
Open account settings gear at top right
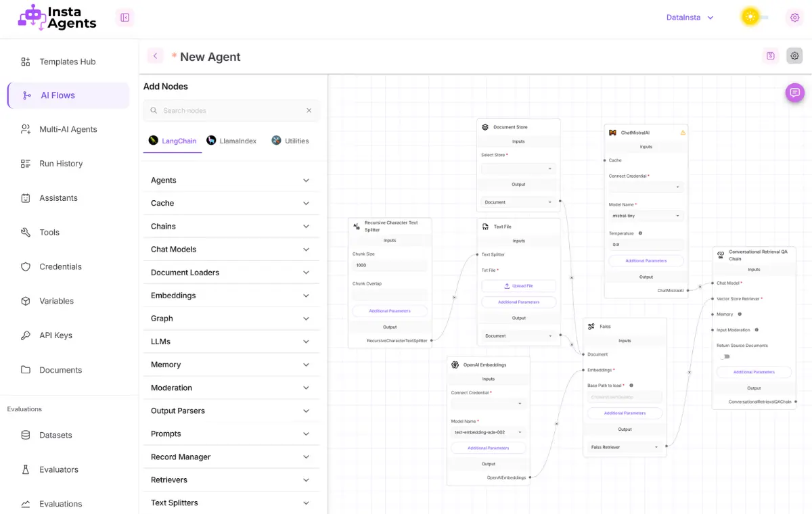(794, 18)
